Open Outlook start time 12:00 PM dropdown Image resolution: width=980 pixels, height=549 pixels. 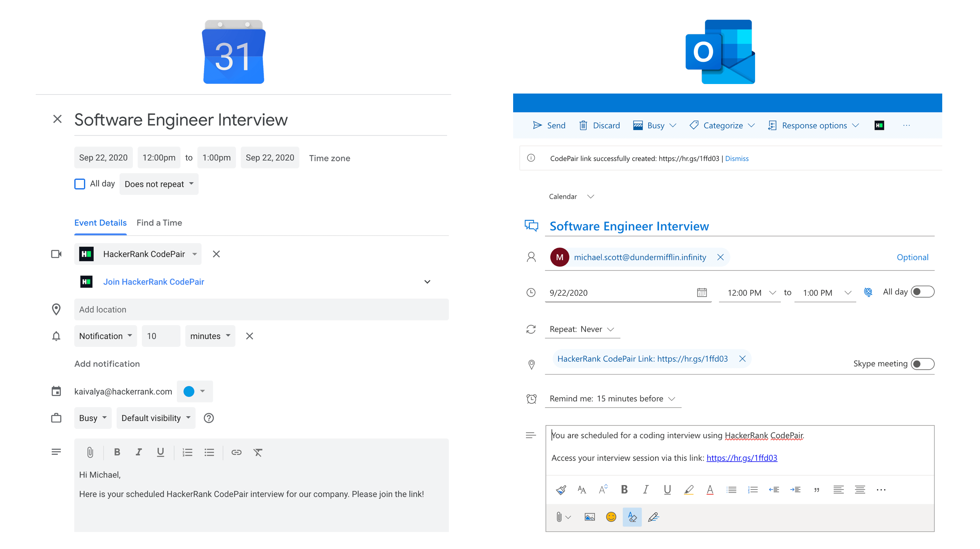[749, 293]
